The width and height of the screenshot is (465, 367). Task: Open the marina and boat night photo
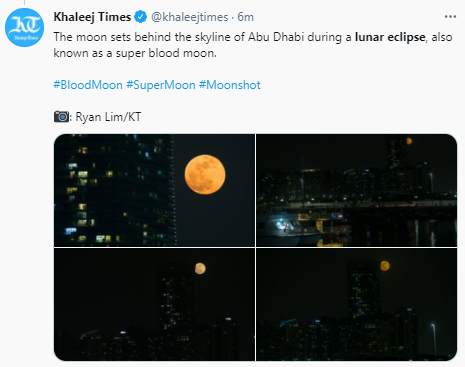pyautogui.click(x=357, y=190)
